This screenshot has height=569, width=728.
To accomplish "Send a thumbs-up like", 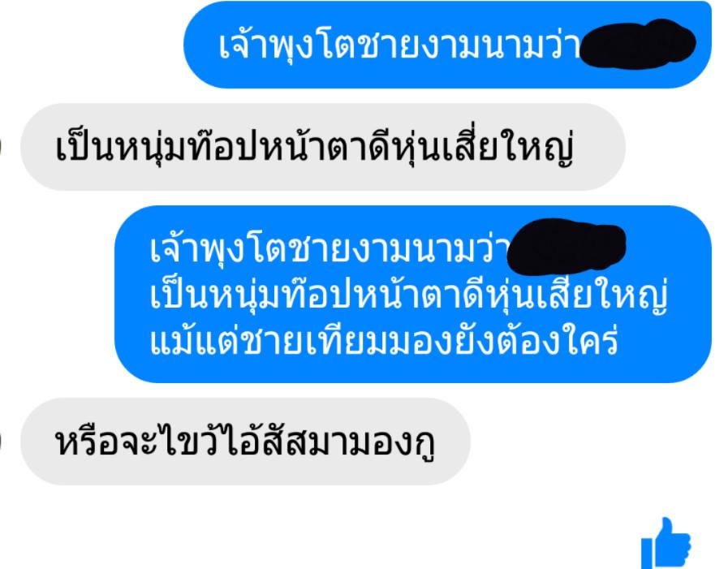I will 666,544.
